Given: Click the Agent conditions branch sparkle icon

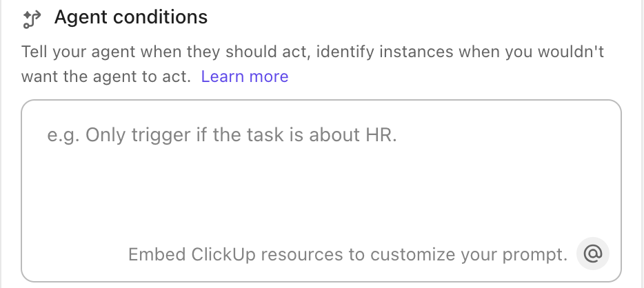Looking at the screenshot, I should click(x=32, y=19).
